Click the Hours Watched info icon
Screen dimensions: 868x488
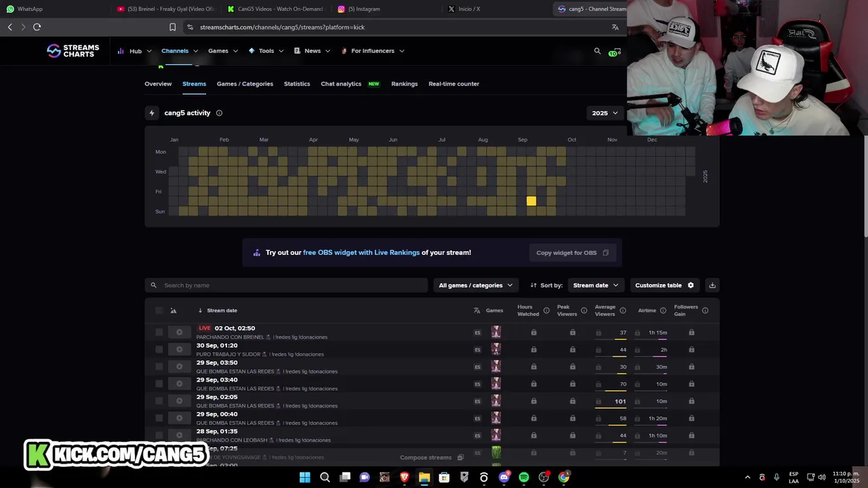point(546,310)
